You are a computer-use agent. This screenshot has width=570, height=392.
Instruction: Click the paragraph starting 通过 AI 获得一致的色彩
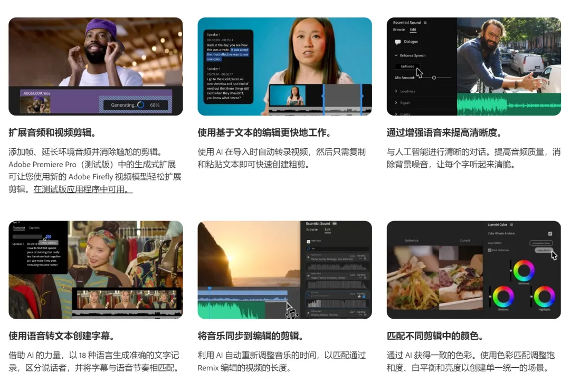pyautogui.click(x=471, y=361)
